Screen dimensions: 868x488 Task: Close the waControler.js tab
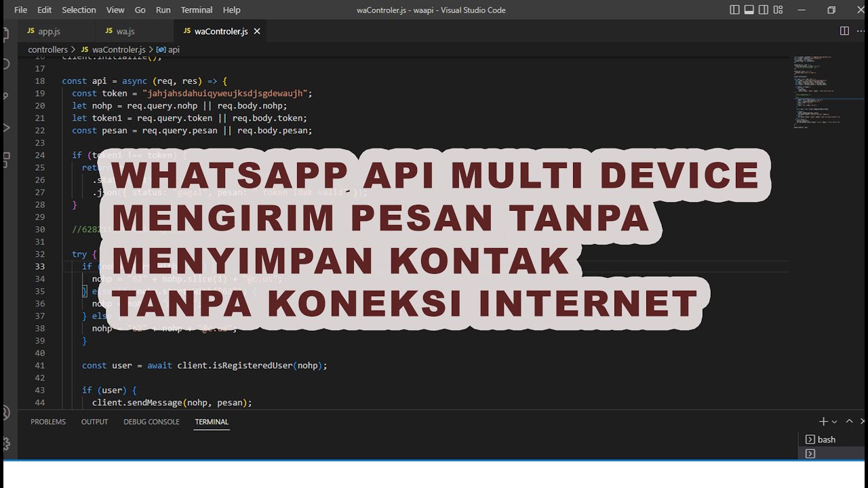[x=257, y=32]
